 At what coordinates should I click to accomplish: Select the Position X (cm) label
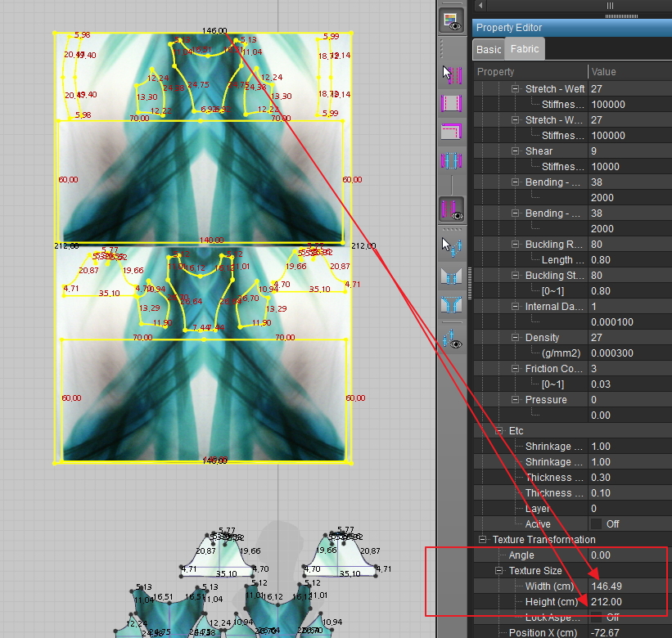[543, 632]
